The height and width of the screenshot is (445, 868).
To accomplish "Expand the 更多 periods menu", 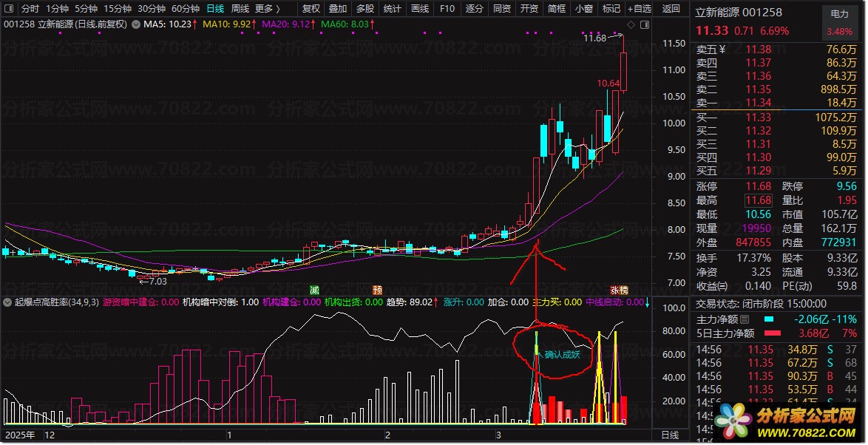I will click(x=268, y=8).
